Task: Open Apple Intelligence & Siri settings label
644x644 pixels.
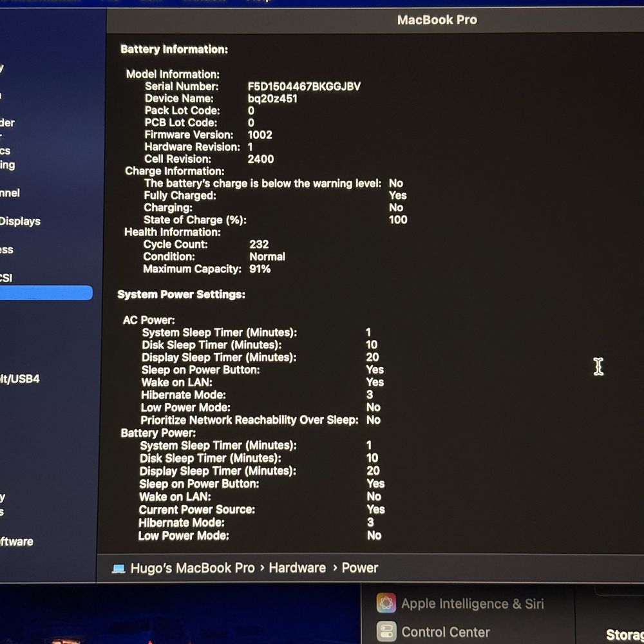Action: point(472,603)
